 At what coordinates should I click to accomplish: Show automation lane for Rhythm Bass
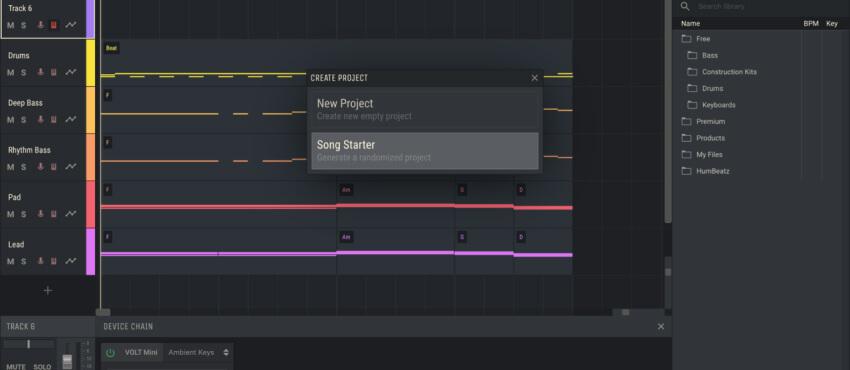pos(70,167)
